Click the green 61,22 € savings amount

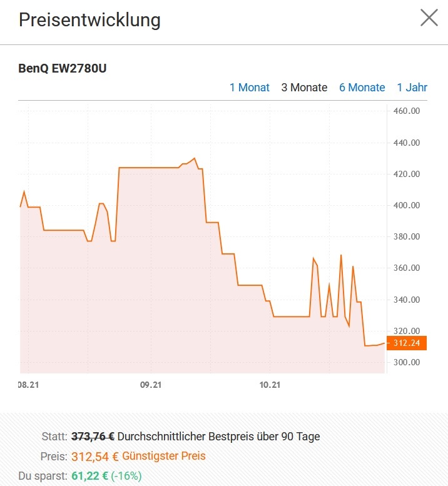click(89, 476)
